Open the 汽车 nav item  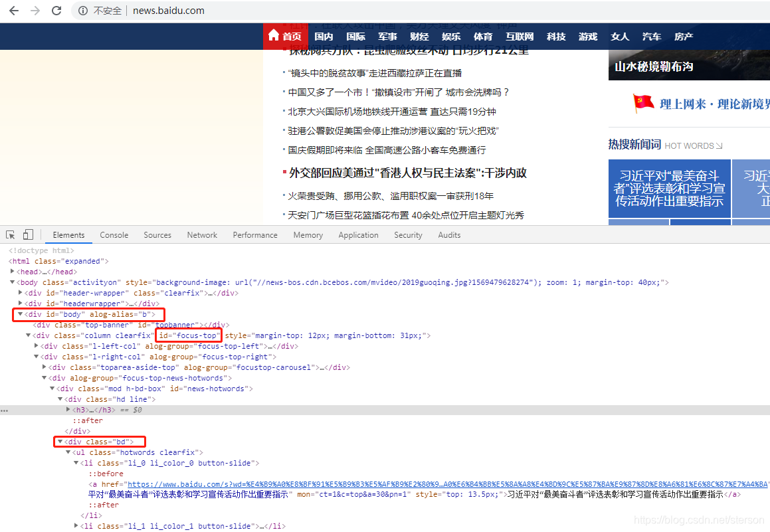tap(652, 37)
